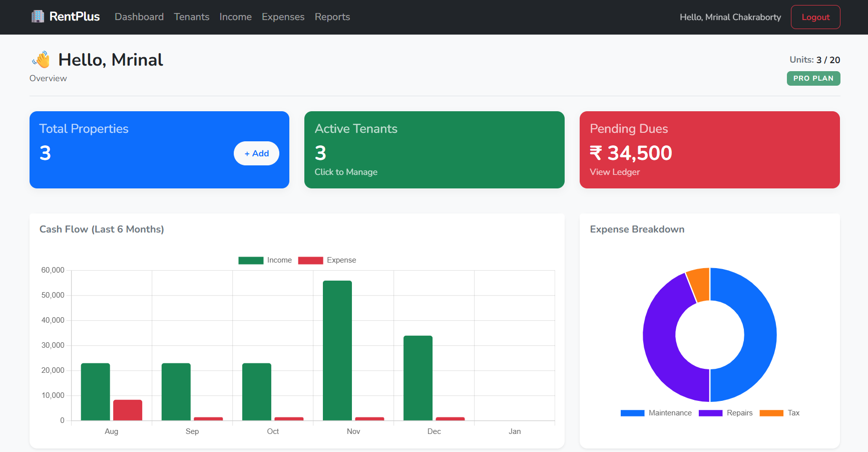Toggle the Income legend green swatch
Screen dimensions: 868x452
[251, 260]
